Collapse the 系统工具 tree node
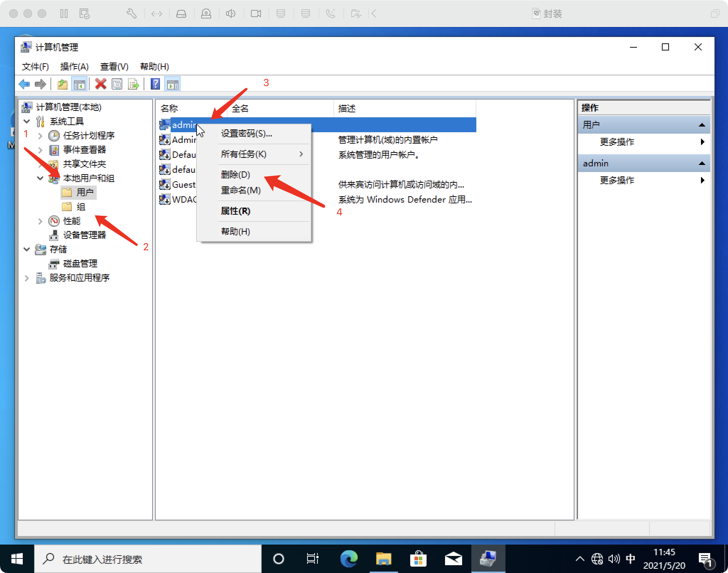 (27, 122)
